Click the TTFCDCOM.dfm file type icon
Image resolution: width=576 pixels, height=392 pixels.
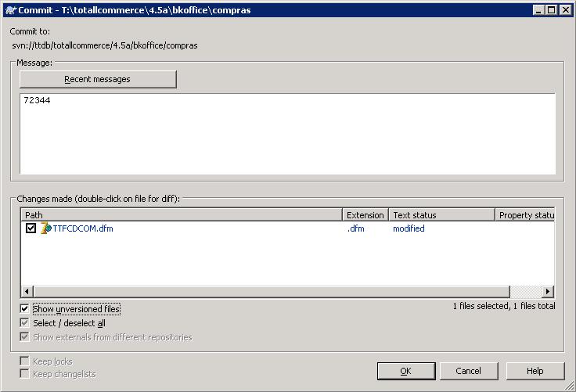coord(45,228)
